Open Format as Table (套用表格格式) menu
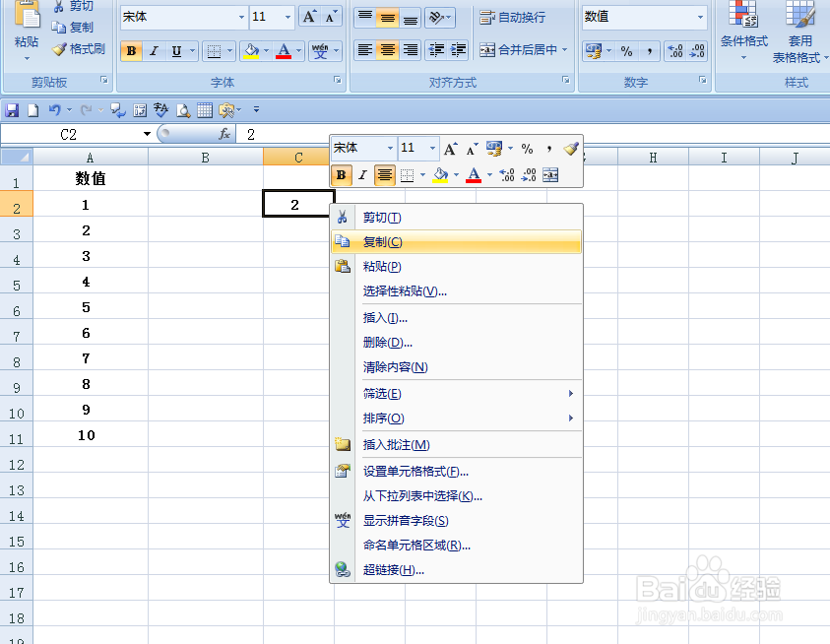 pos(799,32)
